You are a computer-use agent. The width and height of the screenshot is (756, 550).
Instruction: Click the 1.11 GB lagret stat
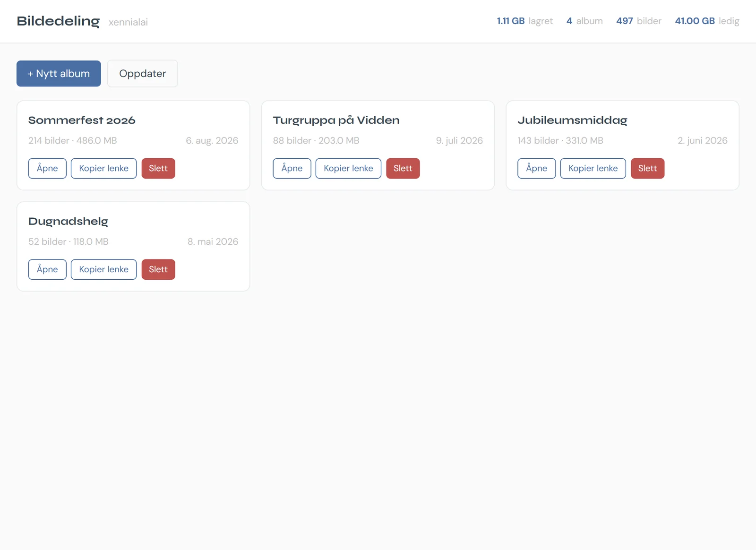(x=525, y=21)
